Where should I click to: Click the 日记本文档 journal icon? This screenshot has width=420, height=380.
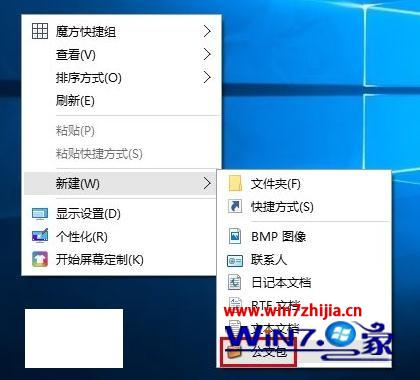[x=235, y=282]
